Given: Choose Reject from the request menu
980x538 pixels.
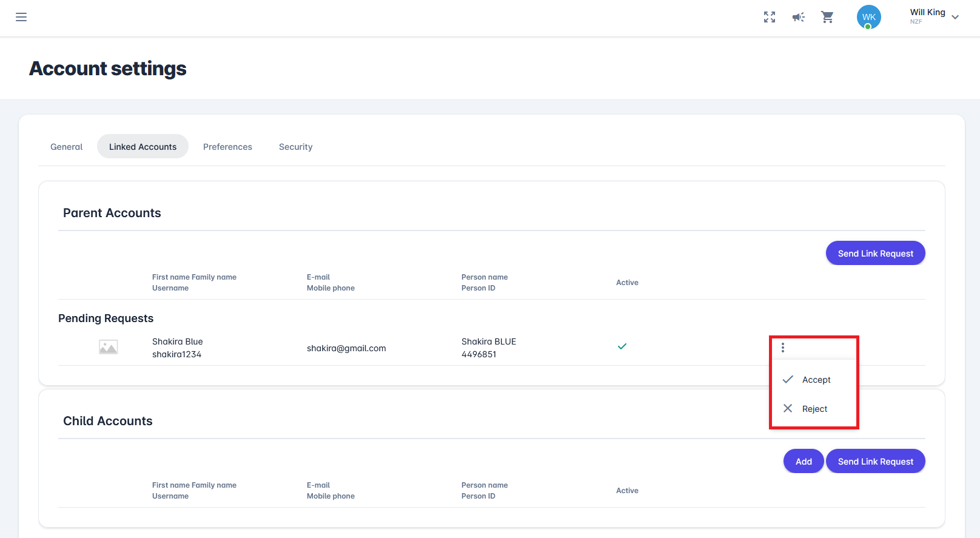Looking at the screenshot, I should tap(814, 409).
